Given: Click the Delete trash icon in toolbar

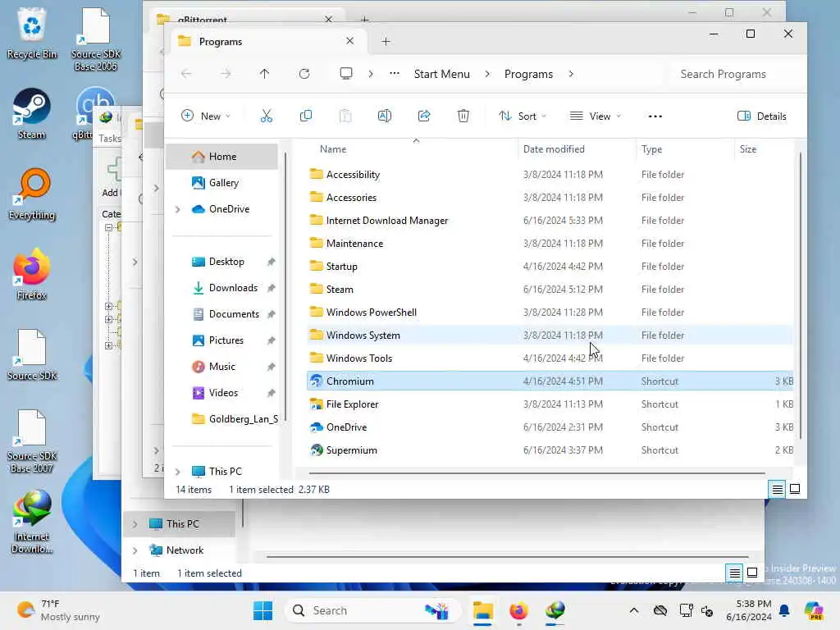Looking at the screenshot, I should pyautogui.click(x=463, y=116).
